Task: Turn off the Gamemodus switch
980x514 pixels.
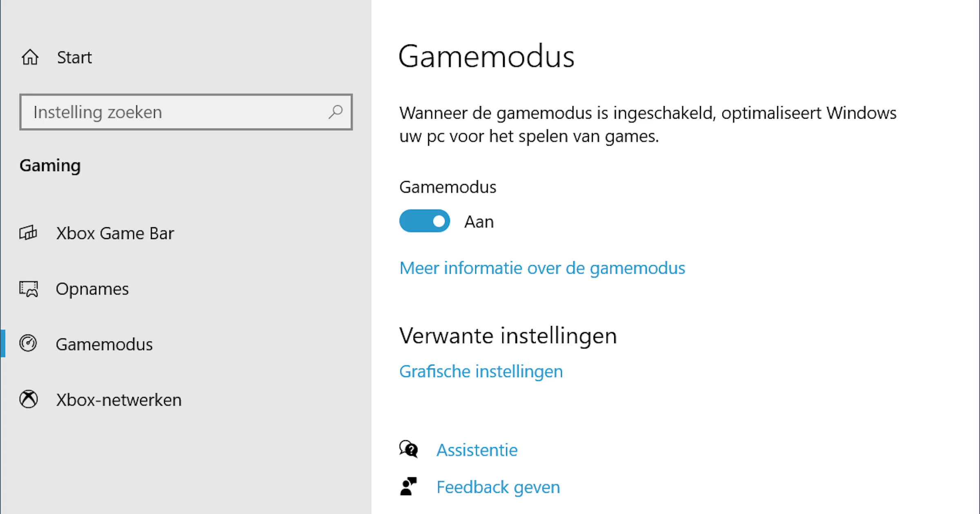Action: (x=424, y=221)
